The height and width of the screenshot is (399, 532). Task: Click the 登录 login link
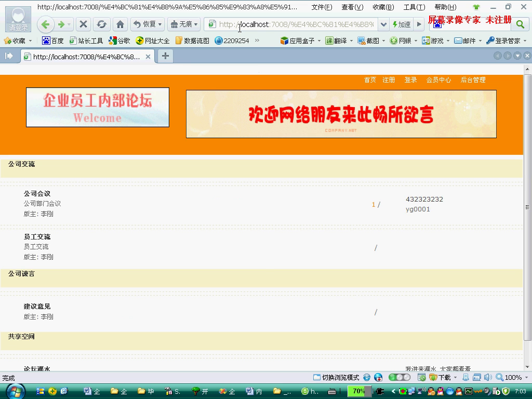click(x=410, y=79)
